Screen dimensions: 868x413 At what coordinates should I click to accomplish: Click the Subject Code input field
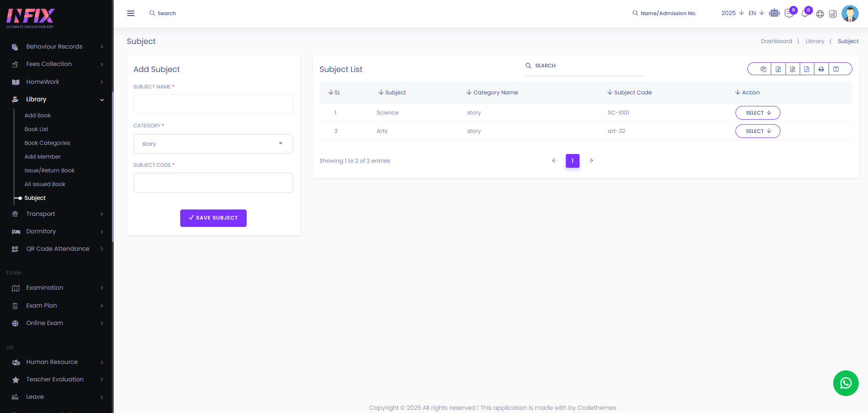213,183
